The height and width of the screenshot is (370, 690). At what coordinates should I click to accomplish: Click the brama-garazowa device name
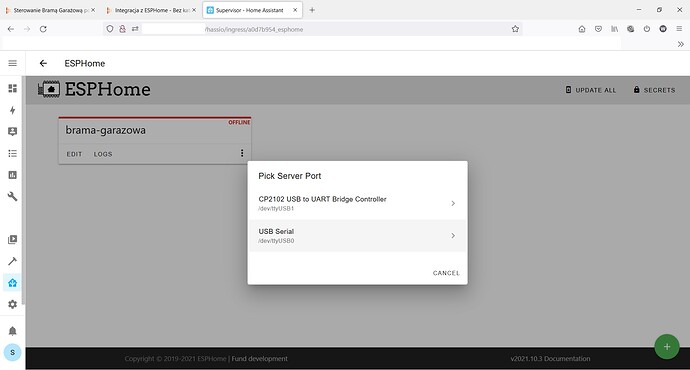tap(106, 130)
